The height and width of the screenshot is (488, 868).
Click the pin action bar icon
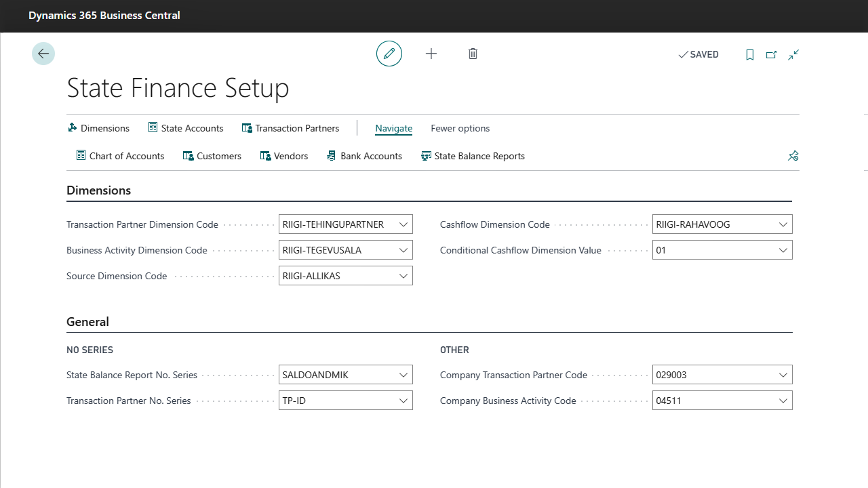793,156
